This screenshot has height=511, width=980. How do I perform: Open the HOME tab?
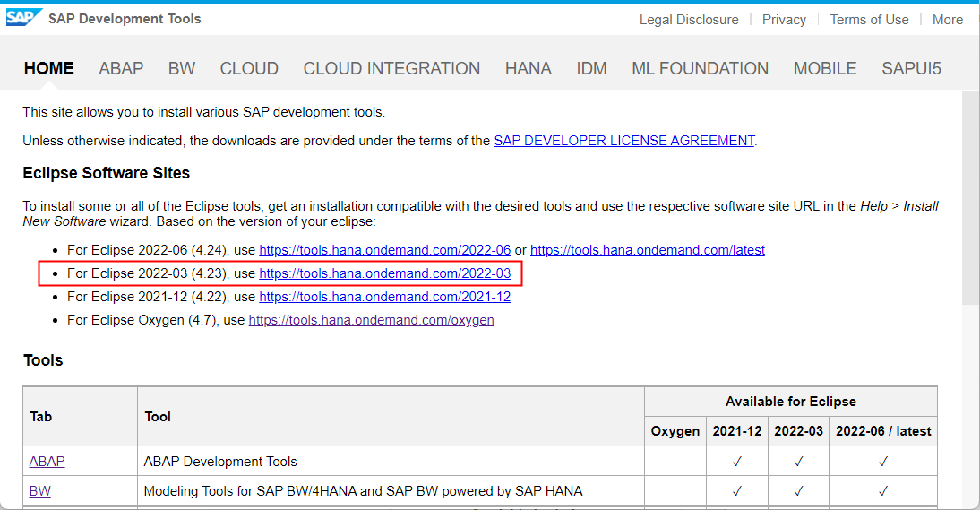pyautogui.click(x=48, y=68)
